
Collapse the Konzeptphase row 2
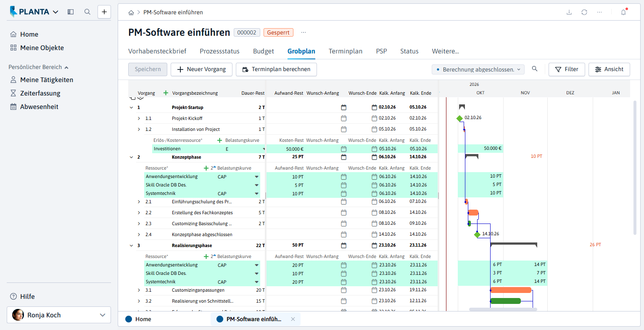[131, 157]
